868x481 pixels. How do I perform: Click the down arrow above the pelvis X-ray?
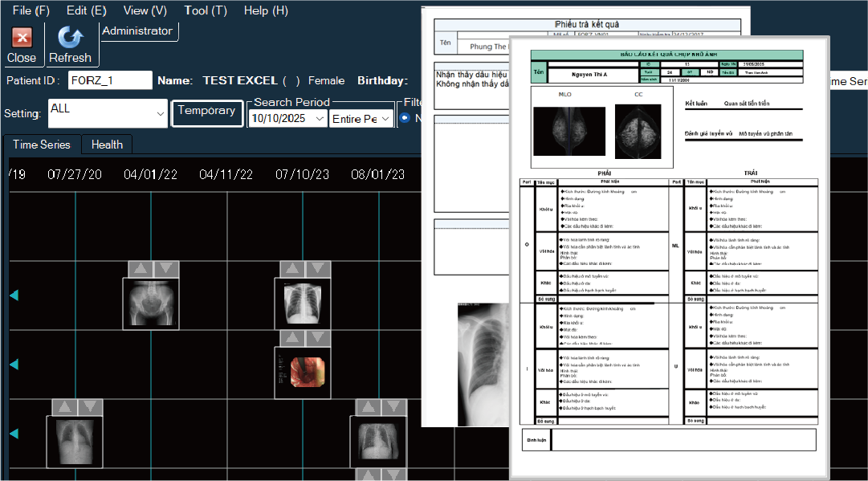165,269
